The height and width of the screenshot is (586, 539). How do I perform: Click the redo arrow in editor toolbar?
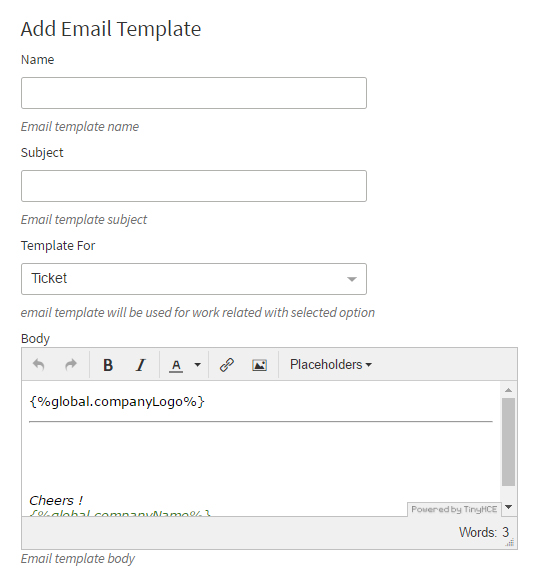point(71,365)
